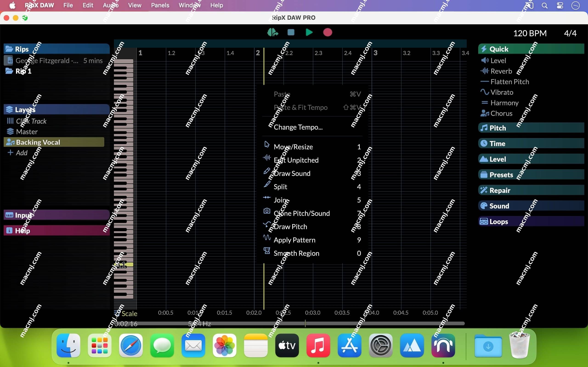Select Paste & Fit Tempo from context menu

pyautogui.click(x=301, y=107)
